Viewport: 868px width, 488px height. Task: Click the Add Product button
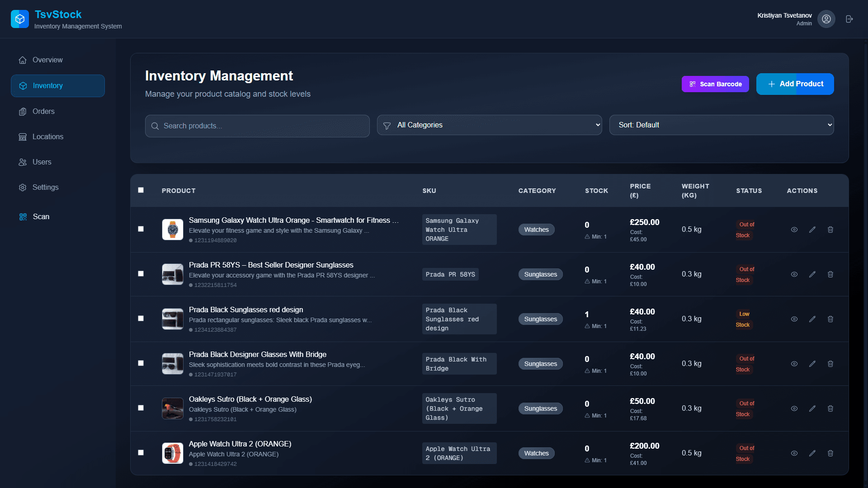click(x=795, y=84)
